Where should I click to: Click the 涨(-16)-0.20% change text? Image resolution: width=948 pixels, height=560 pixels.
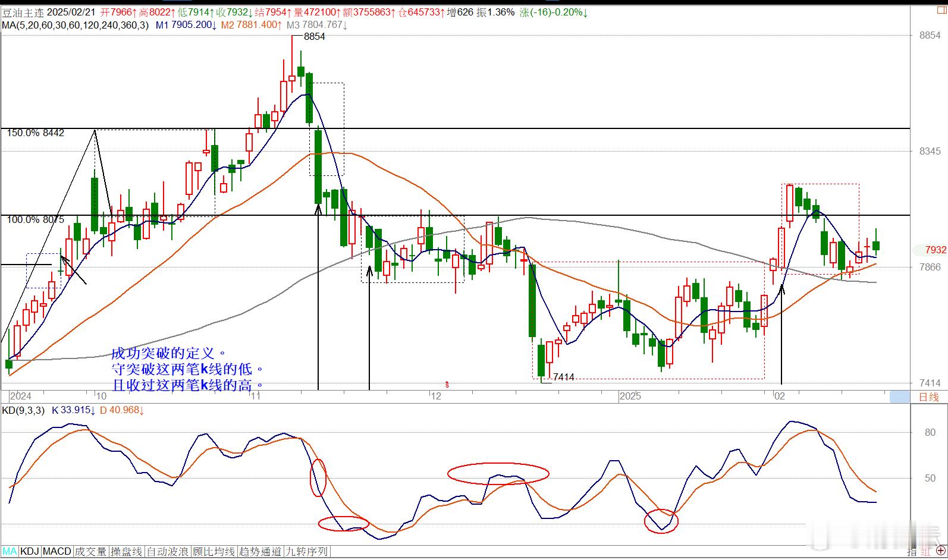coord(553,12)
